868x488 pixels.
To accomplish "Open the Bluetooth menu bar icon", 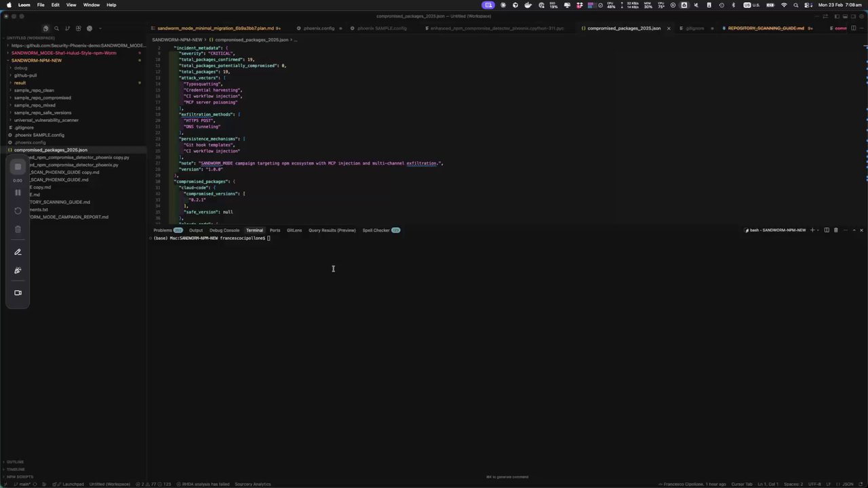I will (733, 5).
